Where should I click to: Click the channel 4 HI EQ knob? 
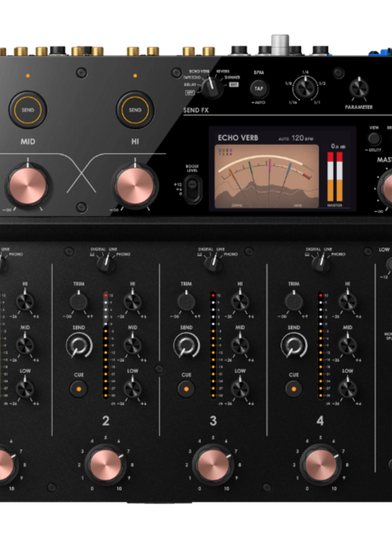347,301
